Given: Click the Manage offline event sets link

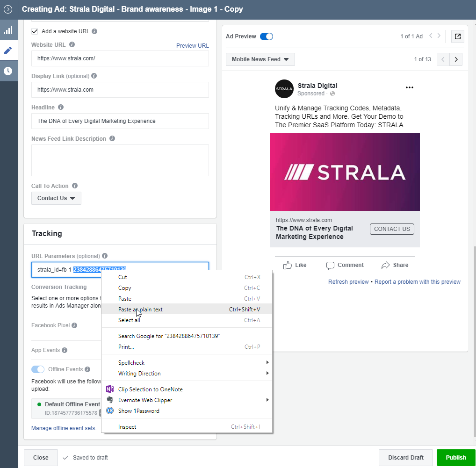Looking at the screenshot, I should [x=64, y=428].
